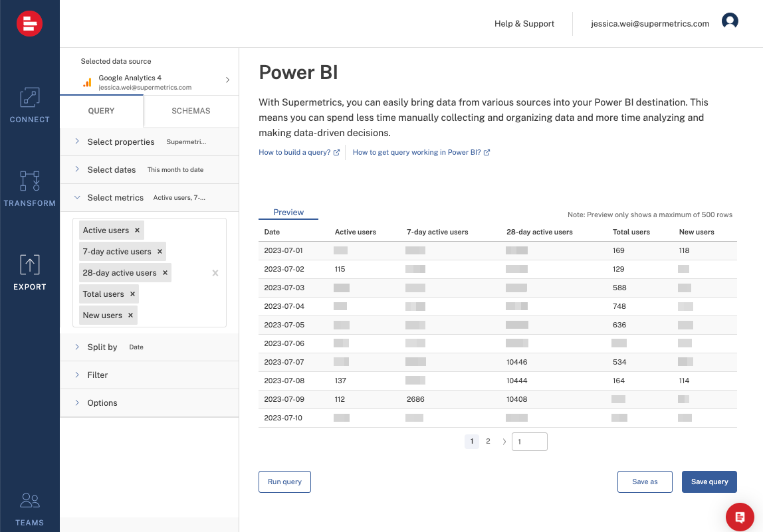763x532 pixels.
Task: Select the Preview tab
Action: point(288,213)
